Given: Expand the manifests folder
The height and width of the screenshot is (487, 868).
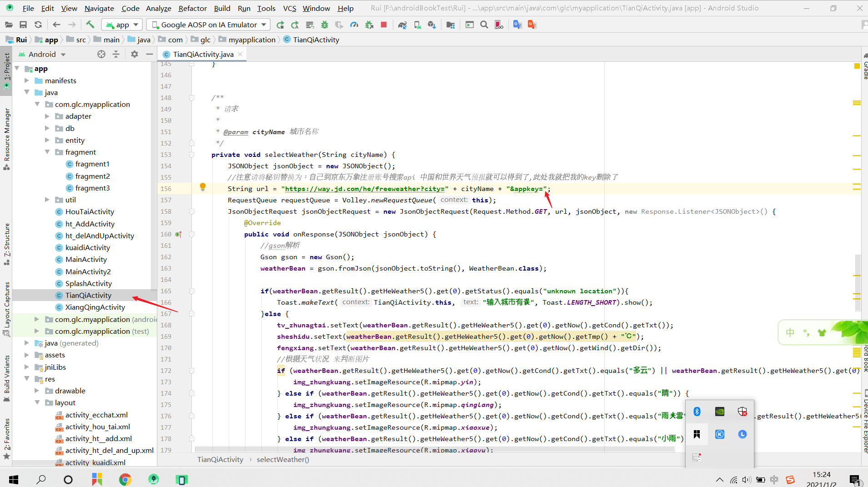Looking at the screenshot, I should click(x=27, y=80).
